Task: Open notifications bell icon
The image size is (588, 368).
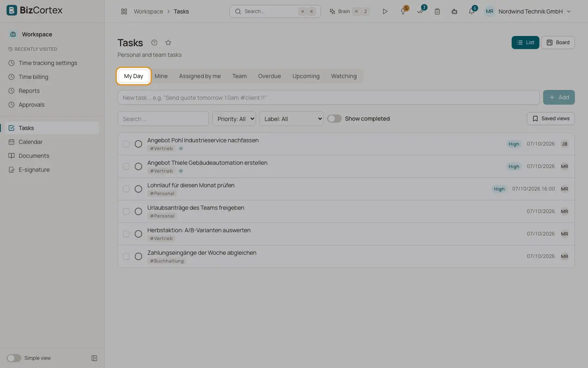Action: pyautogui.click(x=472, y=11)
